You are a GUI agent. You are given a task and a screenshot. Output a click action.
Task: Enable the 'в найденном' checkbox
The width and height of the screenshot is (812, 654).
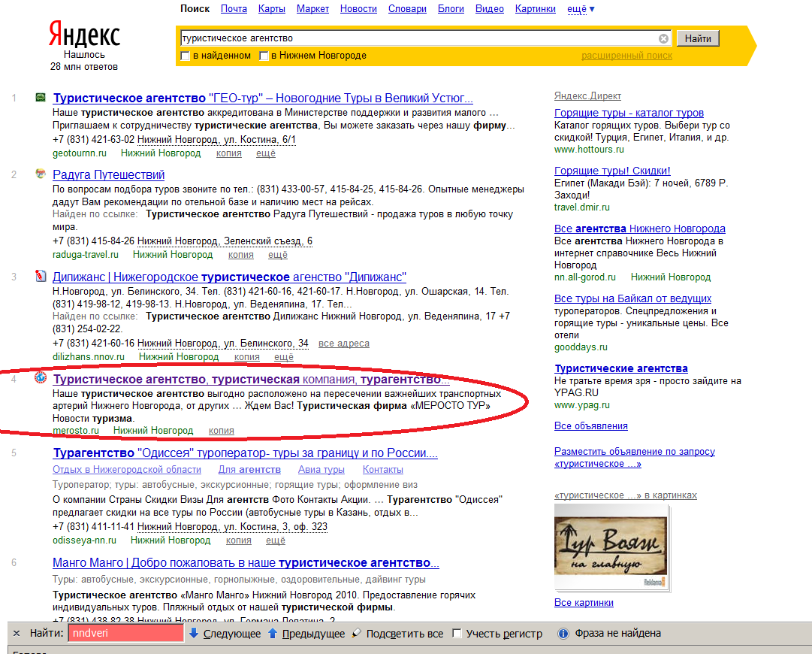185,56
